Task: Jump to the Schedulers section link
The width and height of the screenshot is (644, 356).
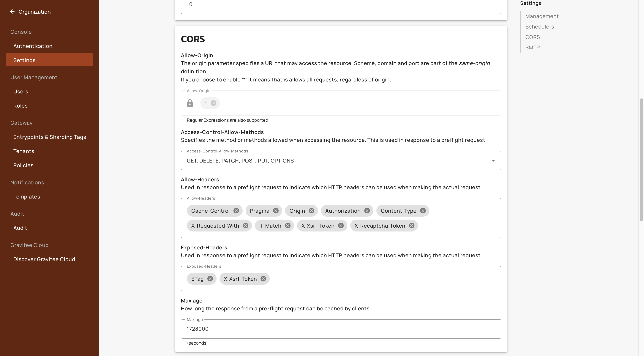Action: 539,27
